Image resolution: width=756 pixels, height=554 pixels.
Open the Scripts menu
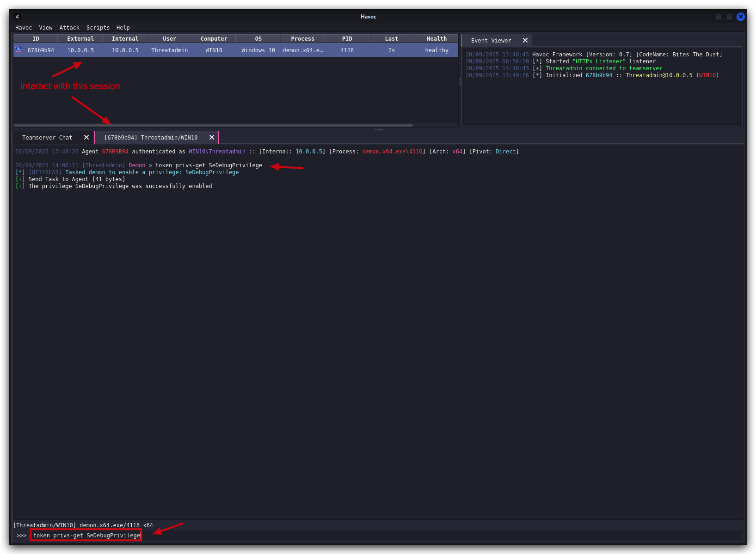(98, 28)
